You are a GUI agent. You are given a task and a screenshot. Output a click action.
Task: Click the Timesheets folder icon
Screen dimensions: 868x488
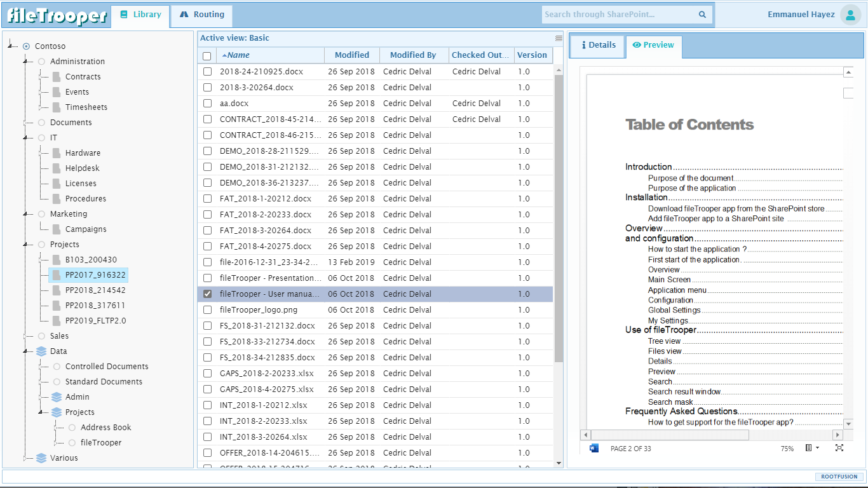click(x=57, y=107)
